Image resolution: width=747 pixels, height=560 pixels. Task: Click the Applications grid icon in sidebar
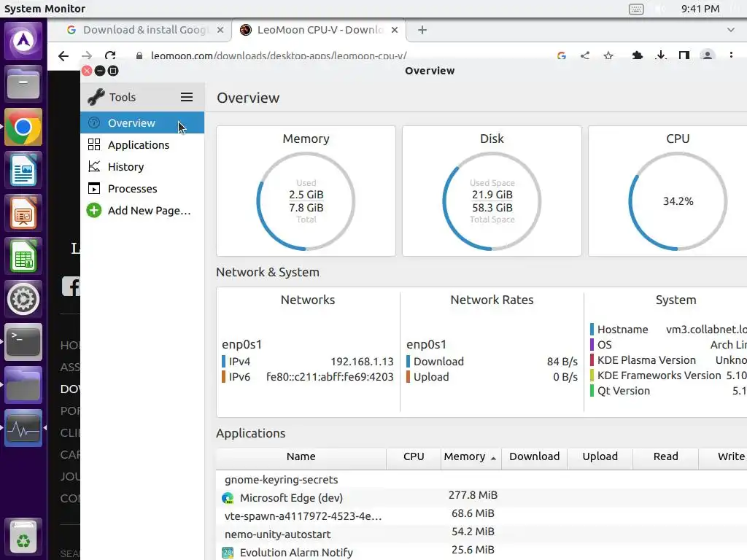tap(94, 145)
